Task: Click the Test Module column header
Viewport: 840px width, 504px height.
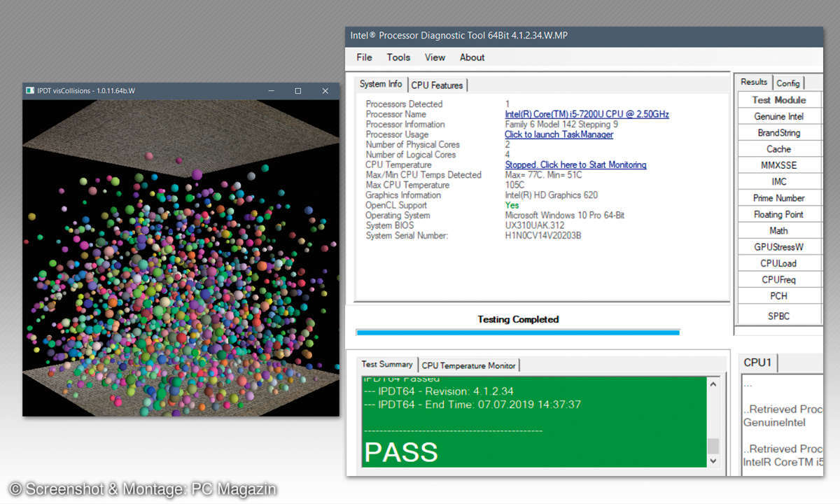Action: coord(778,100)
